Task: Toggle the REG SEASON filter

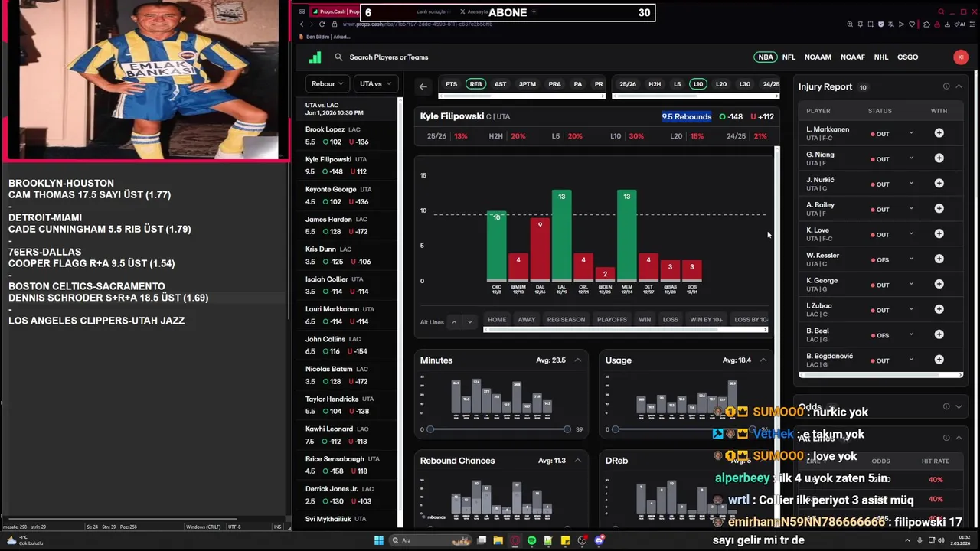Action: (x=566, y=320)
